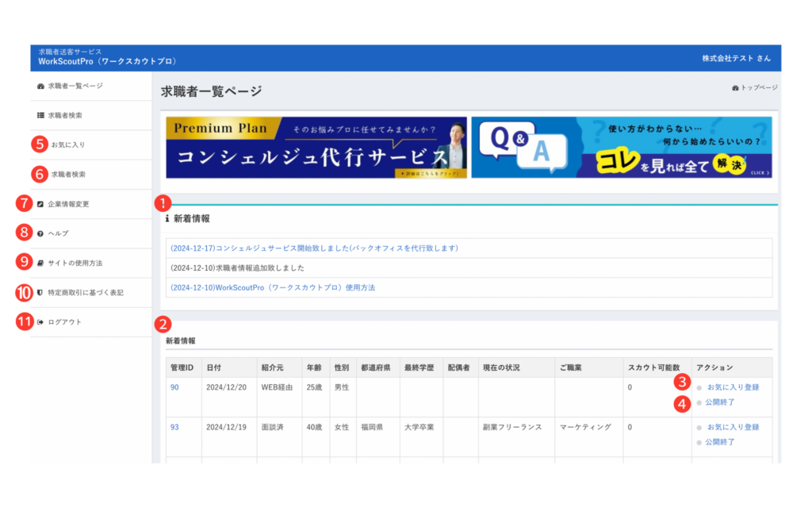Screen dimensions: 812x508
Task: Go to トップページ via the breadcrumb link
Action: 759,87
